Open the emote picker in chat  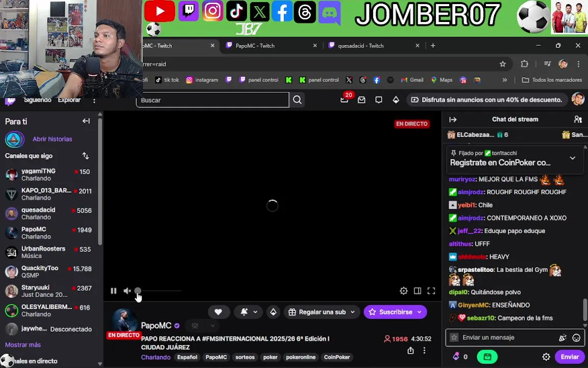coord(576,337)
